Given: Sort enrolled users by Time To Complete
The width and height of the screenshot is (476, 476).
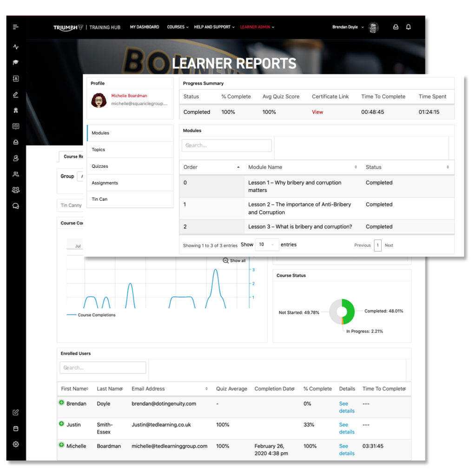Looking at the screenshot, I should tap(384, 389).
